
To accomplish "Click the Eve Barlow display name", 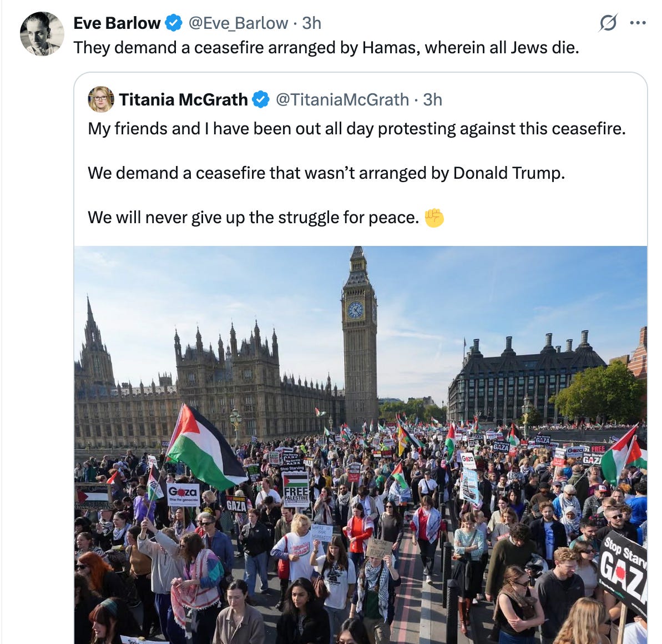I will (x=117, y=23).
